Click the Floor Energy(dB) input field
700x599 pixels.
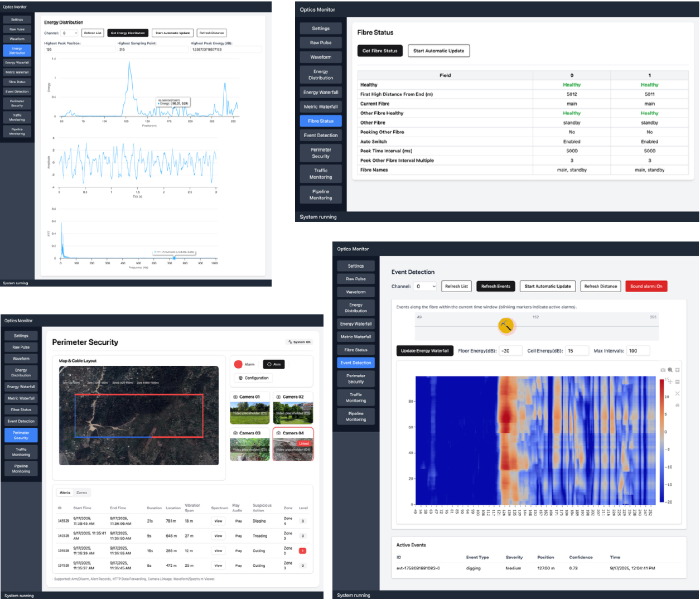tap(510, 351)
